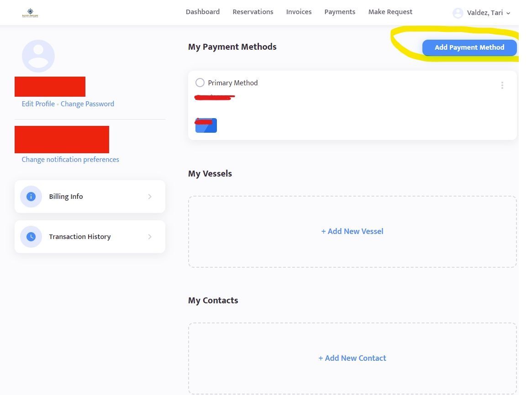Image resolution: width=532 pixels, height=395 pixels.
Task: Select the Primary Method radio button
Action: (200, 83)
